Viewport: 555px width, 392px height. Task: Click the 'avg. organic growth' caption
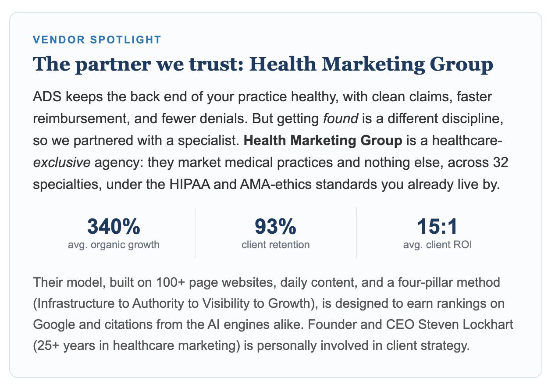(x=114, y=245)
